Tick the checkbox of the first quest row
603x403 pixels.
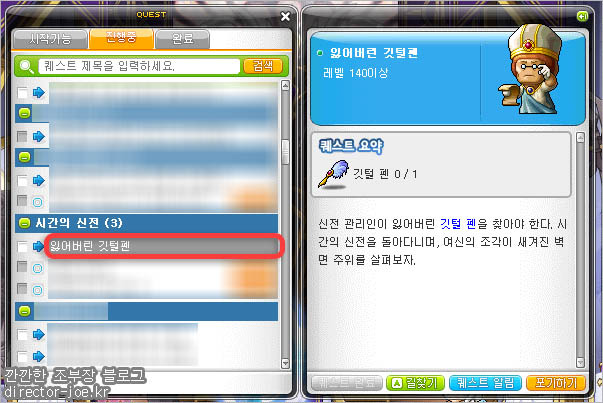click(x=22, y=93)
